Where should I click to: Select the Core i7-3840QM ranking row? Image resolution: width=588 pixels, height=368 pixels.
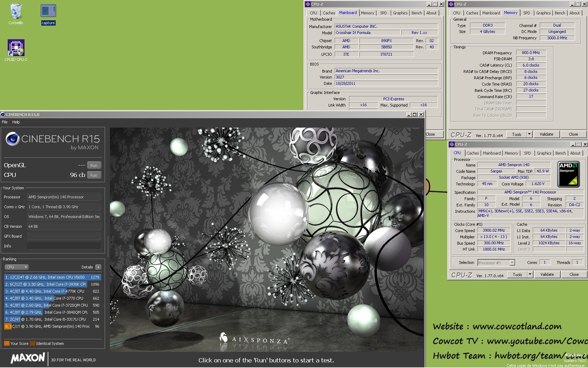click(x=52, y=312)
